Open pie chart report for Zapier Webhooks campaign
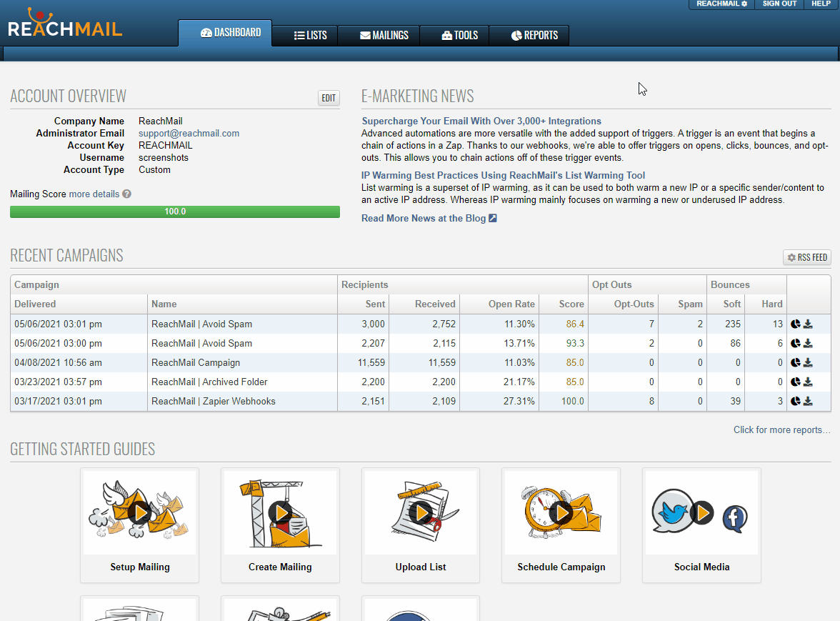 coord(796,401)
